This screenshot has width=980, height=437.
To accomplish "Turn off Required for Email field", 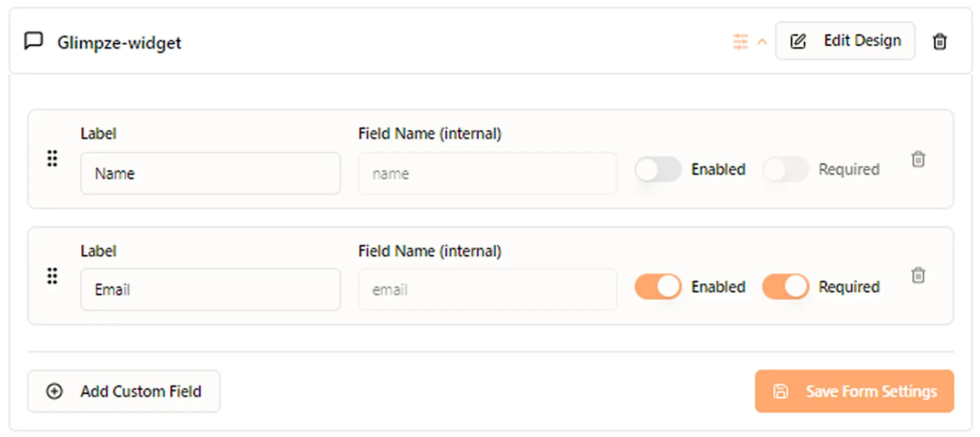I will 785,286.
